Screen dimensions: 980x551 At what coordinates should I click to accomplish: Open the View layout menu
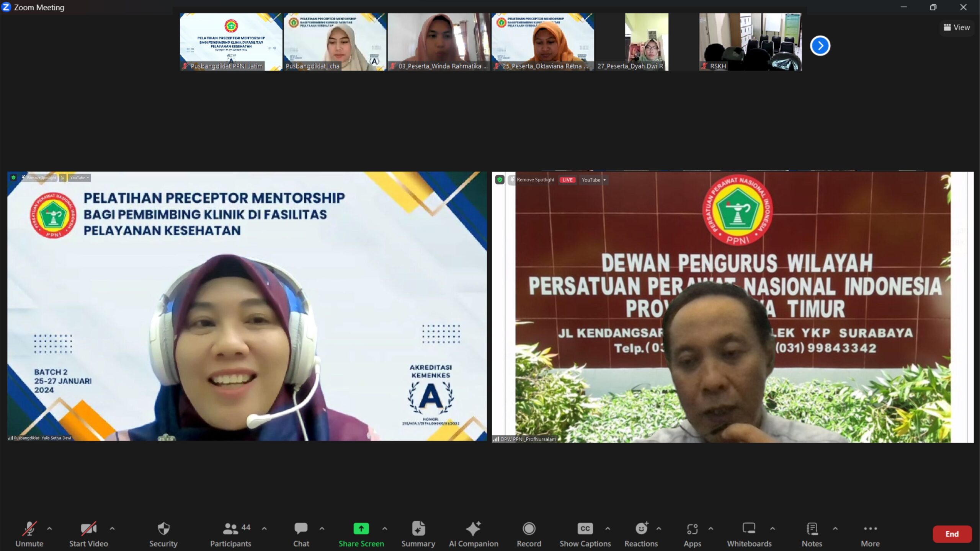[x=956, y=28]
